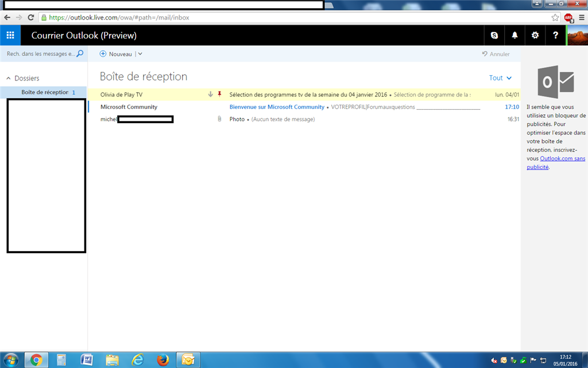Select Boîte de réception folder
This screenshot has height=368, width=588.
point(44,93)
